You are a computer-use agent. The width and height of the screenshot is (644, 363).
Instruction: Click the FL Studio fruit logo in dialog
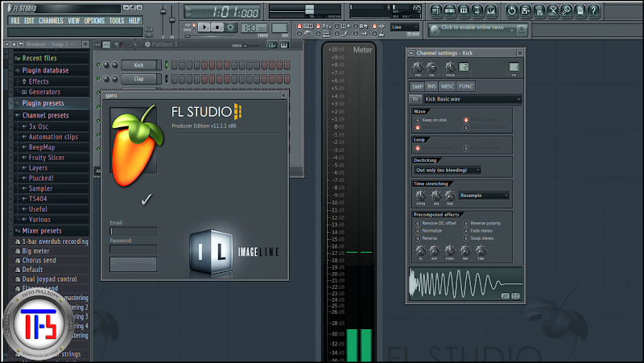coord(137,146)
